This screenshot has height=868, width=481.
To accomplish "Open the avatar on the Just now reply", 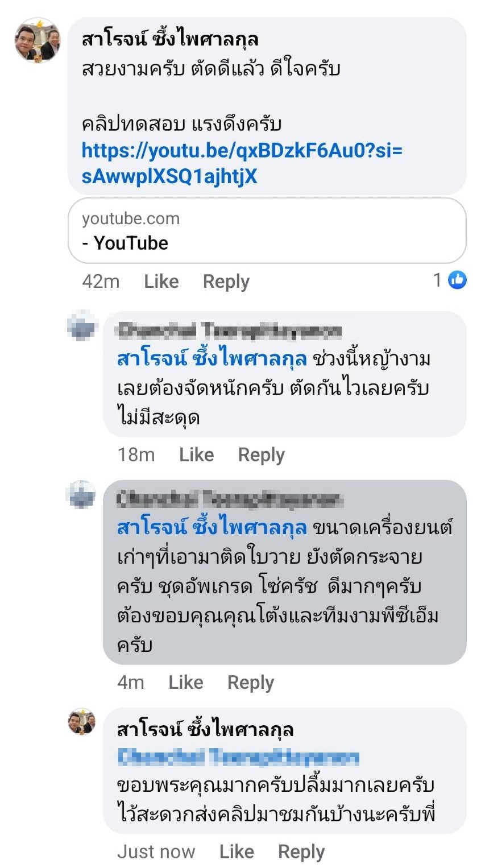I will [x=82, y=722].
